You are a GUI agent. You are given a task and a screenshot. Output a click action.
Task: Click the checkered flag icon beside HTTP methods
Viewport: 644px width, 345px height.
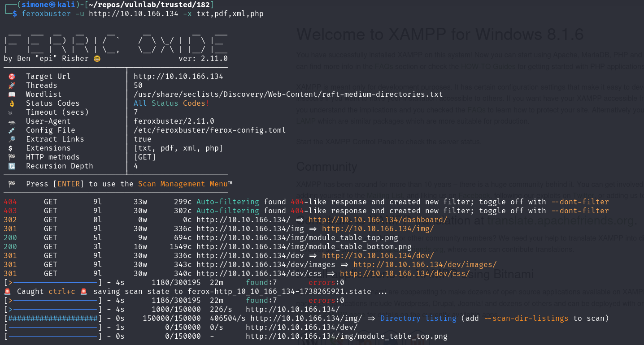pyautogui.click(x=12, y=157)
